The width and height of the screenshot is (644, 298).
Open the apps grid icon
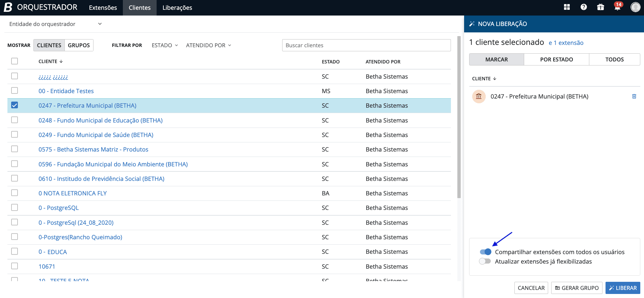coord(567,7)
